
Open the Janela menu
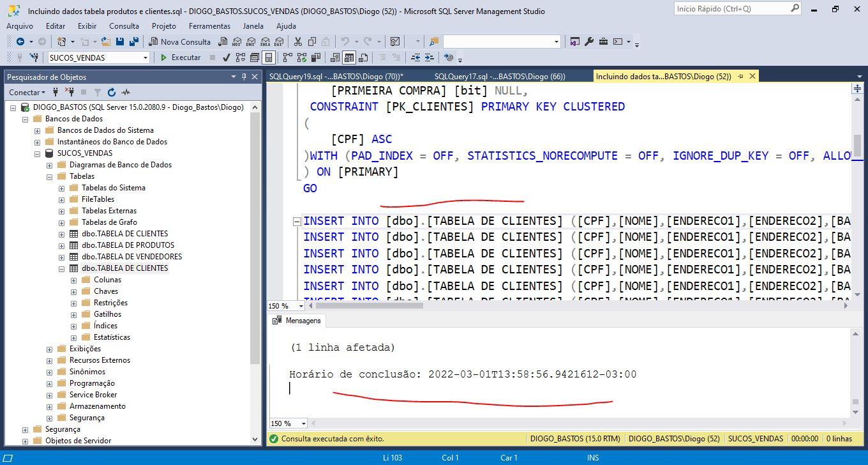pyautogui.click(x=253, y=26)
